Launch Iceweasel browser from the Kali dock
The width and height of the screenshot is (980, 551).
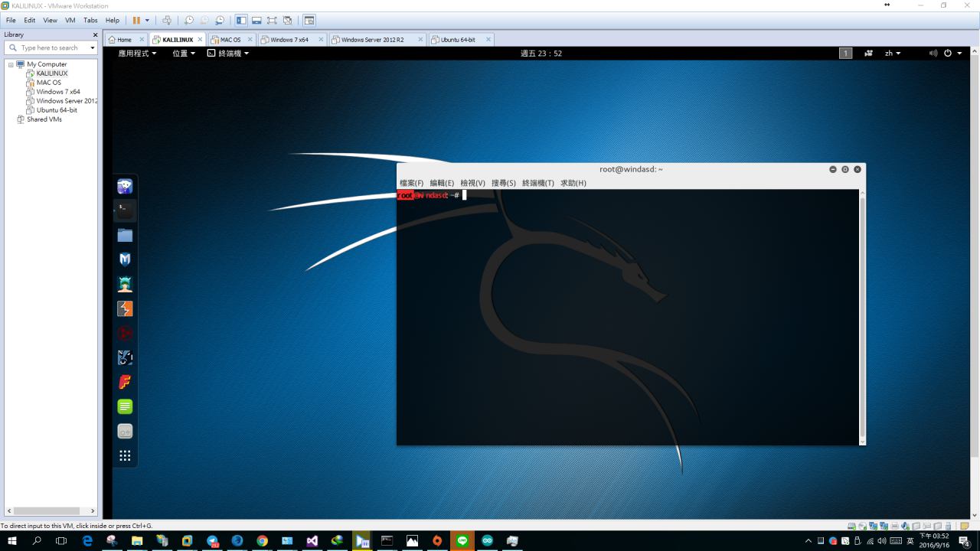125,186
